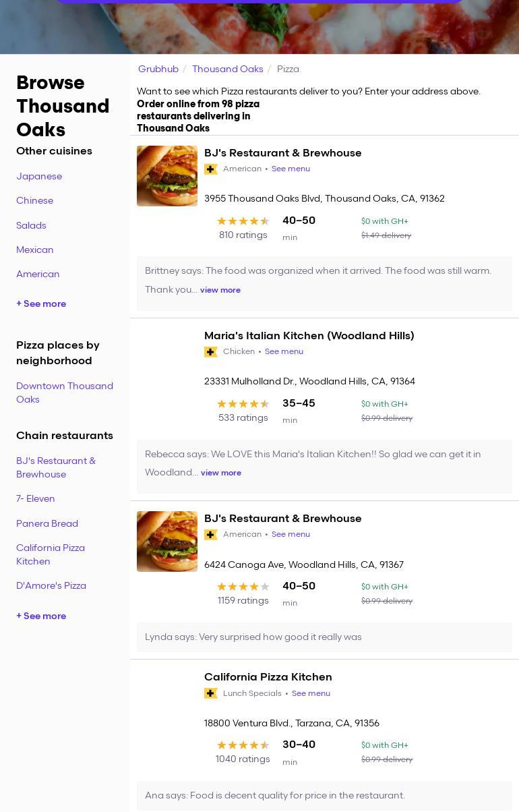Open burger thumbnail for Canoga Ave BJ's
519x812 pixels.
pyautogui.click(x=167, y=542)
